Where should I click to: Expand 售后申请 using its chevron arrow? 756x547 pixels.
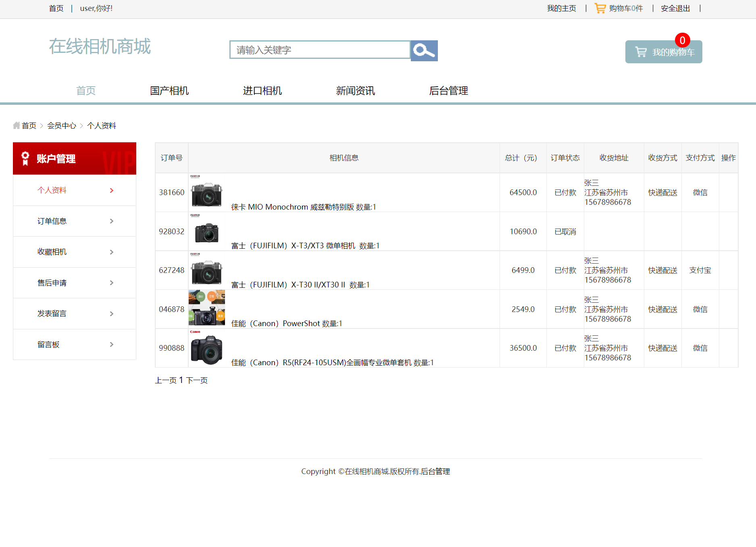pos(112,283)
